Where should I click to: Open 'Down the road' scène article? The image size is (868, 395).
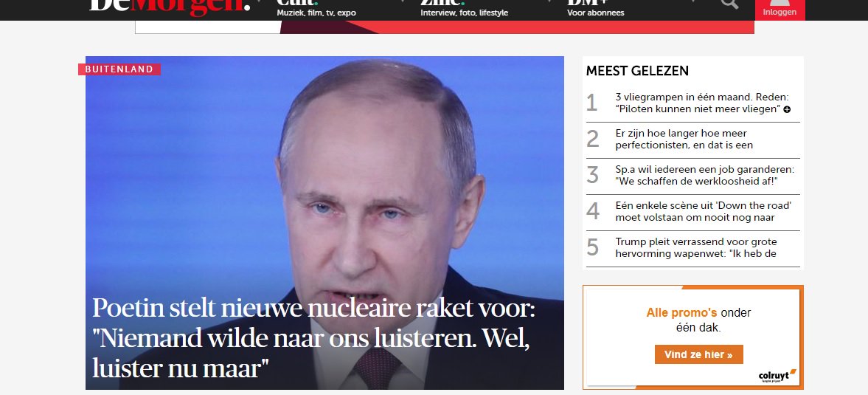pyautogui.click(x=703, y=211)
